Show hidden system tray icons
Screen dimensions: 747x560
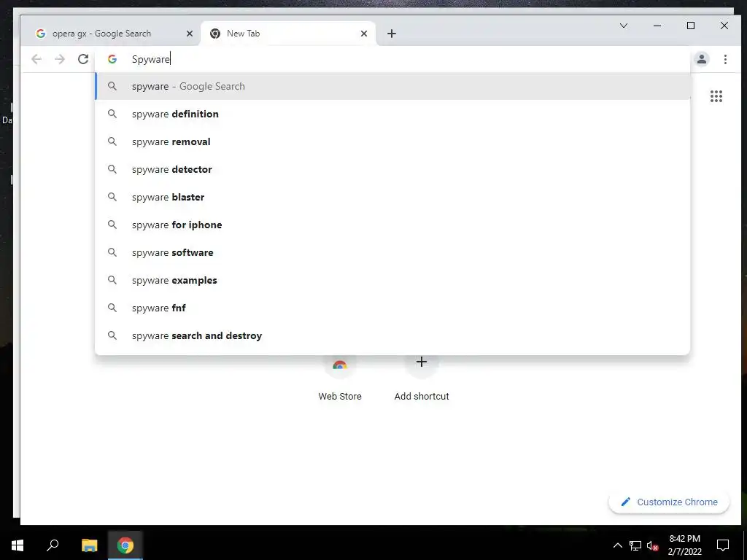point(617,545)
